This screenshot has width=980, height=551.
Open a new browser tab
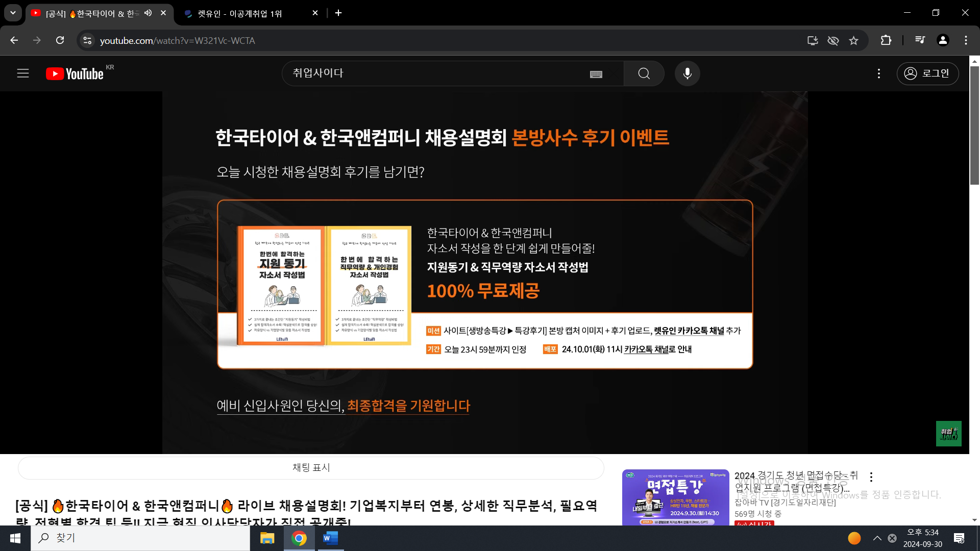[338, 13]
